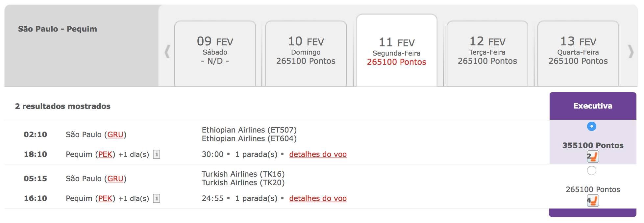
Task: Click seat icon under 265100 Pontos
Action: (593, 201)
